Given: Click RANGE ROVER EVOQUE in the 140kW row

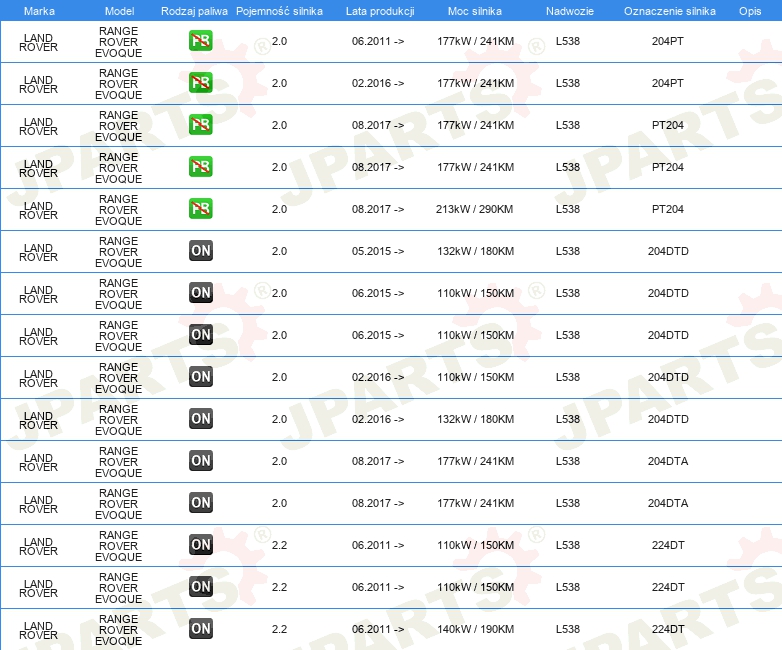Looking at the screenshot, I should tap(119, 630).
